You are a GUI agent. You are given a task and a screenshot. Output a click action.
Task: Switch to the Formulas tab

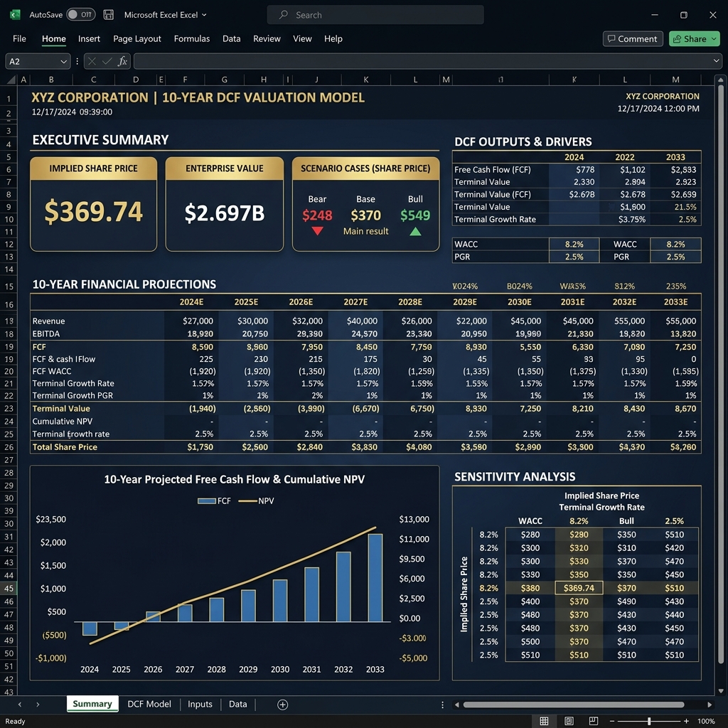(x=192, y=38)
